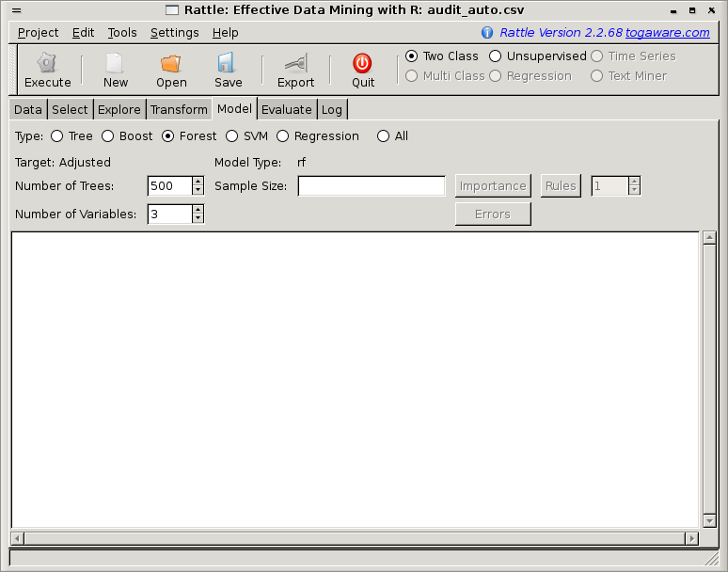This screenshot has height=572, width=728.
Task: Increase the Number of Variables value
Action: click(x=198, y=210)
